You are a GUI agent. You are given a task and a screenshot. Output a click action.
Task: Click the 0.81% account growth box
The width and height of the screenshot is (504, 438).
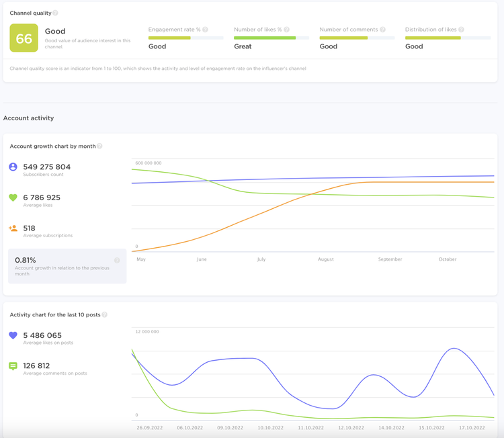67,266
